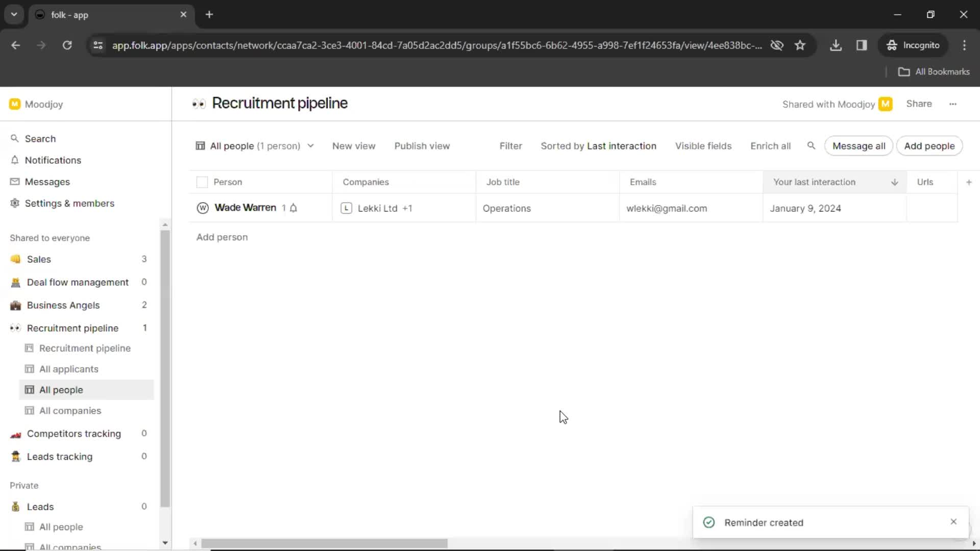Open the Chrome three-dot menu
Image resolution: width=980 pixels, height=551 pixels.
click(964, 45)
